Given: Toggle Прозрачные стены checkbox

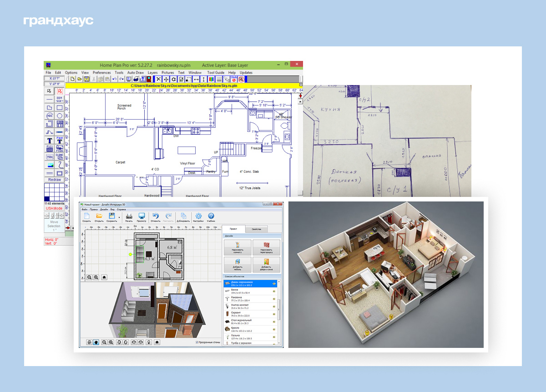Looking at the screenshot, I should click(197, 342).
